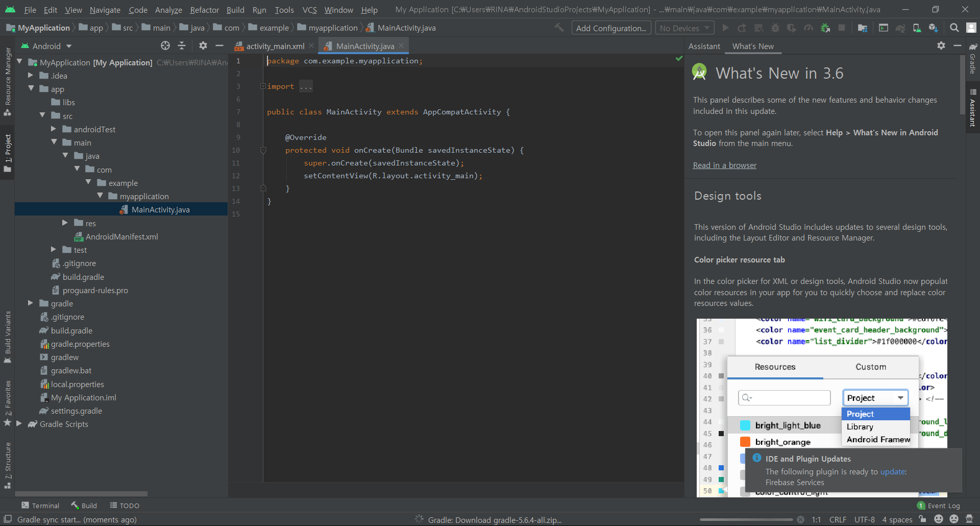Click the UTF-8 encoding indicator
980x526 pixels.
[x=864, y=519]
